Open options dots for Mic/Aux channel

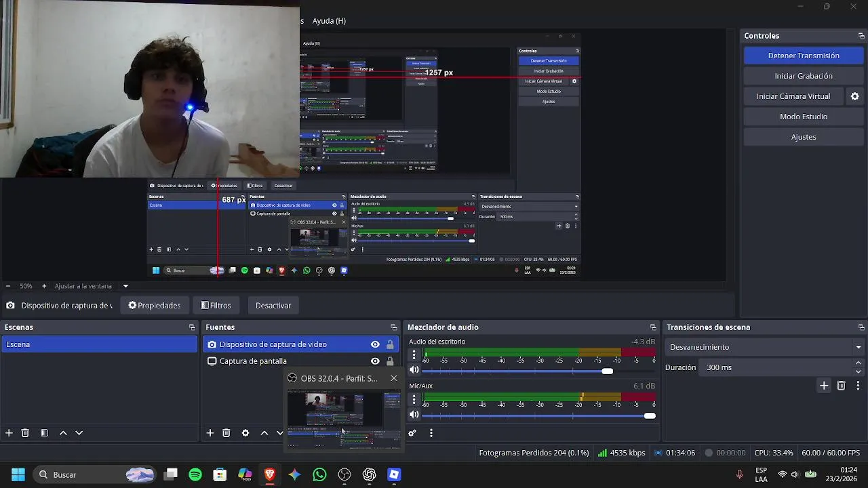pos(414,399)
